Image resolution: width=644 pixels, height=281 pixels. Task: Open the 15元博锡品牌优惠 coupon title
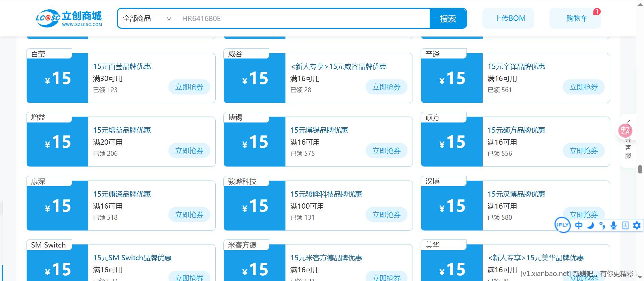319,130
